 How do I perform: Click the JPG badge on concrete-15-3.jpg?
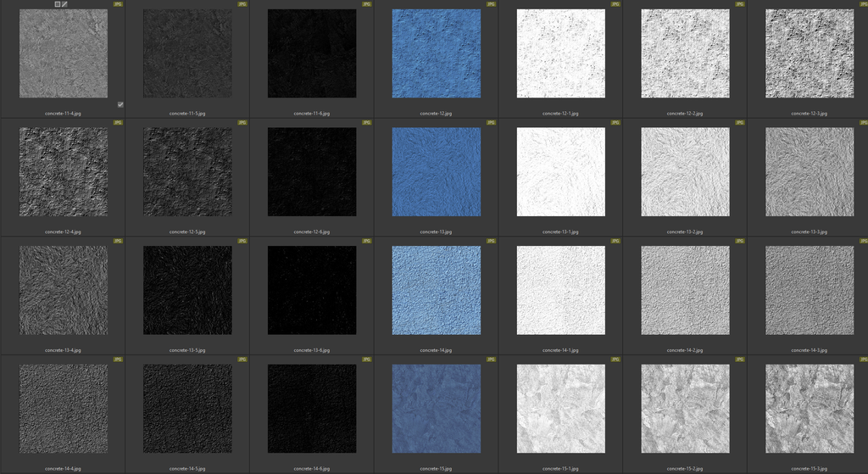pyautogui.click(x=862, y=360)
